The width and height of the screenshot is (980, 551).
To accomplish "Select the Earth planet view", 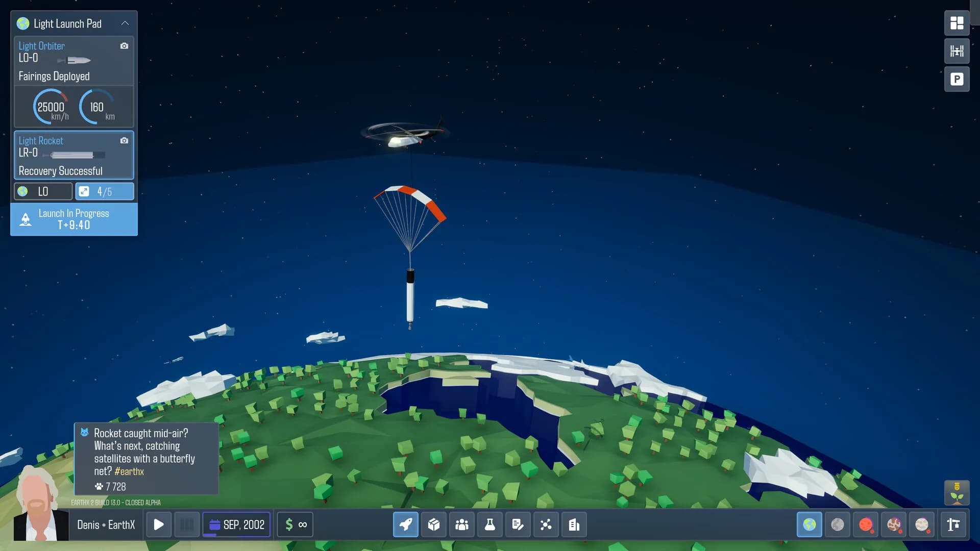I will point(810,524).
